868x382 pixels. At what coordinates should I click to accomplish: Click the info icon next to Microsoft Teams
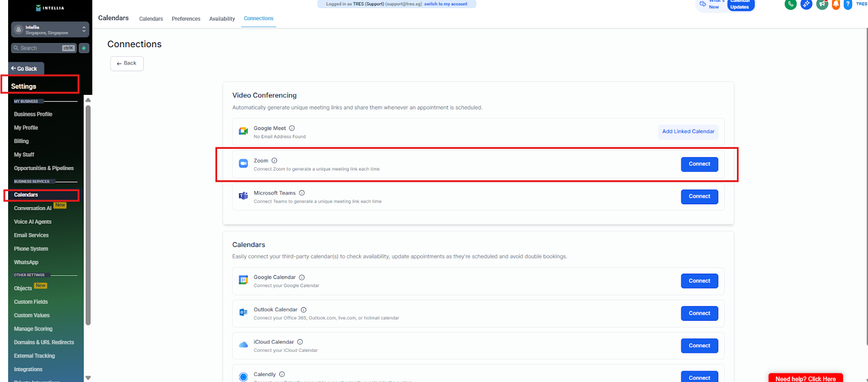coord(302,193)
